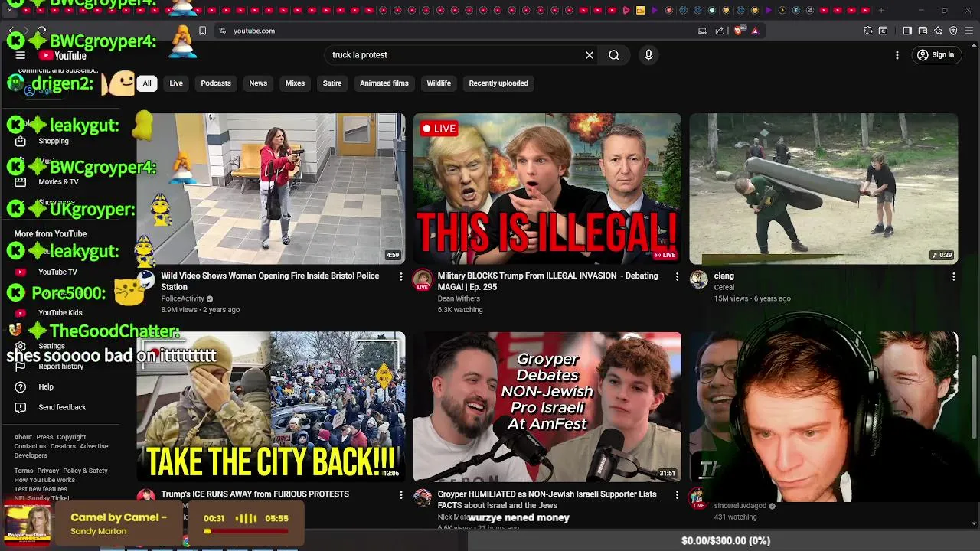
Task: Open 'Trump's ICE RUNS AWAY from FURIOUS PROTESTS' title
Action: click(255, 494)
